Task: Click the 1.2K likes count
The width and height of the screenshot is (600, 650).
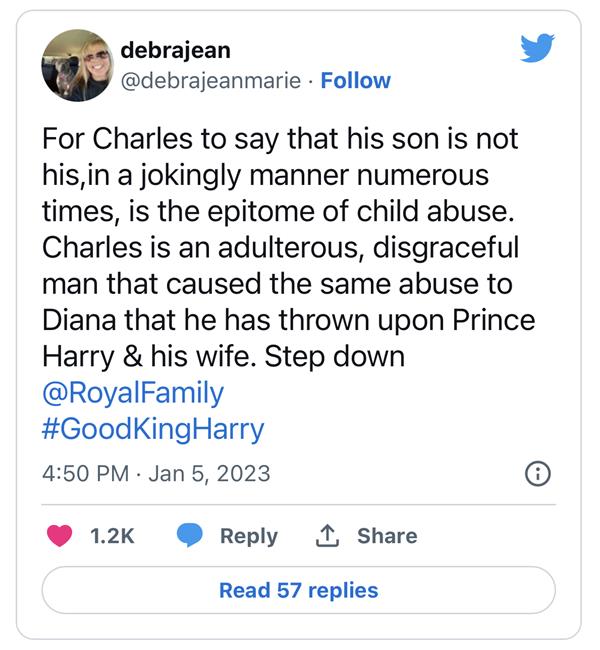Action: point(112,536)
